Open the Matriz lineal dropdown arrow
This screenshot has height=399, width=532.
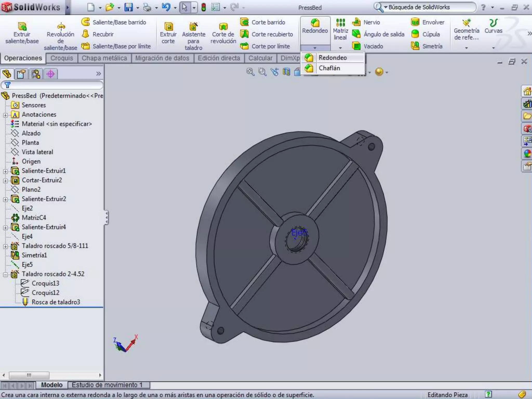tap(340, 48)
